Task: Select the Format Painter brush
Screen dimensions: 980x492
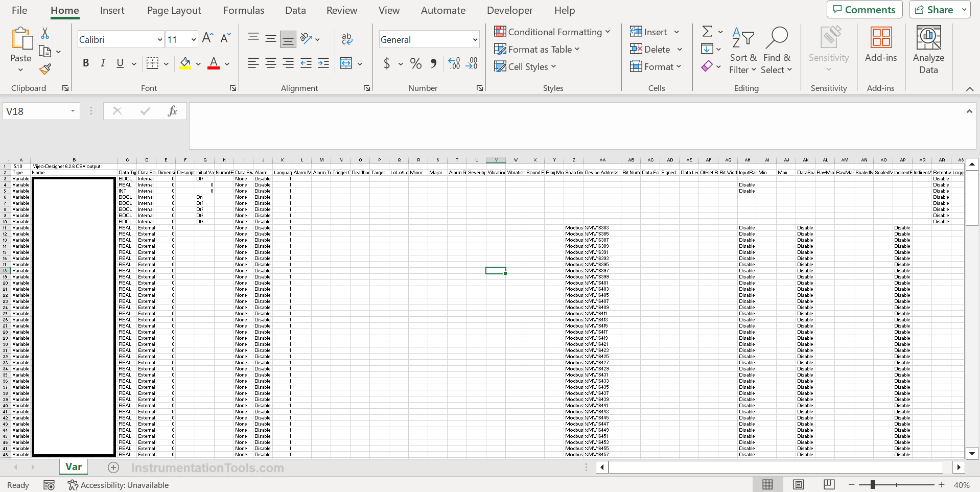Action: [45, 68]
